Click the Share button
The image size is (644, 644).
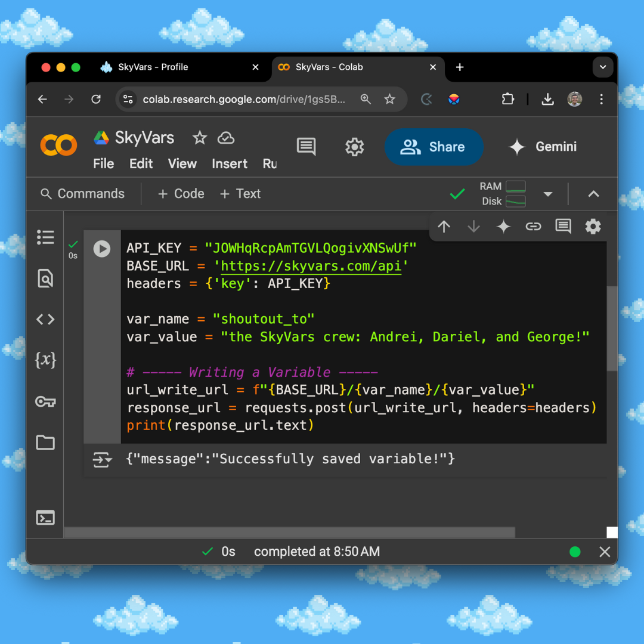click(x=434, y=147)
